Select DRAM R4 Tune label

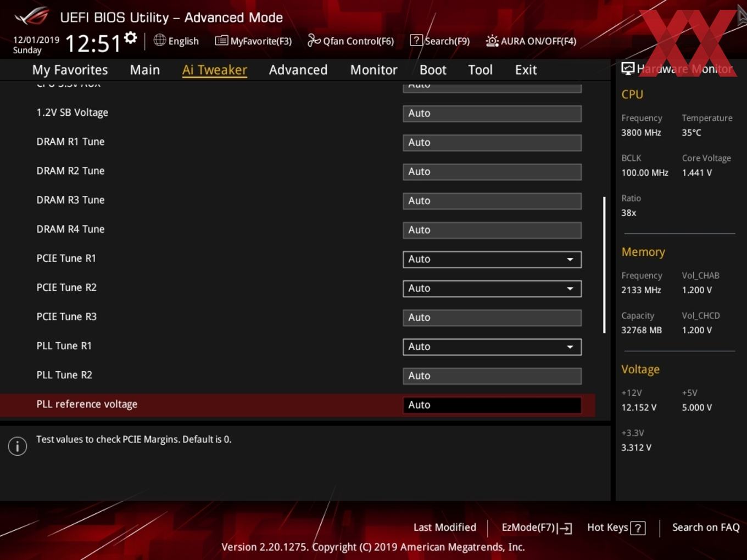click(x=70, y=229)
